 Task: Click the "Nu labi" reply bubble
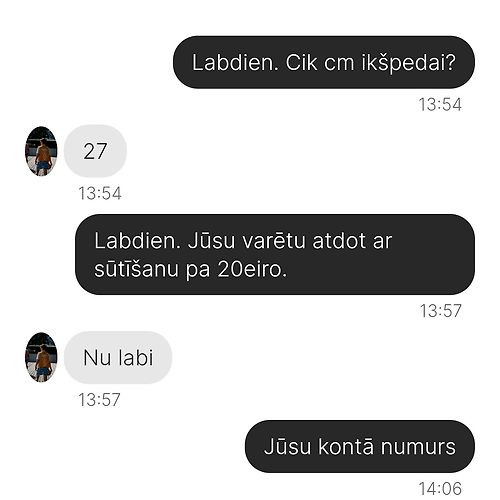pos(118,357)
